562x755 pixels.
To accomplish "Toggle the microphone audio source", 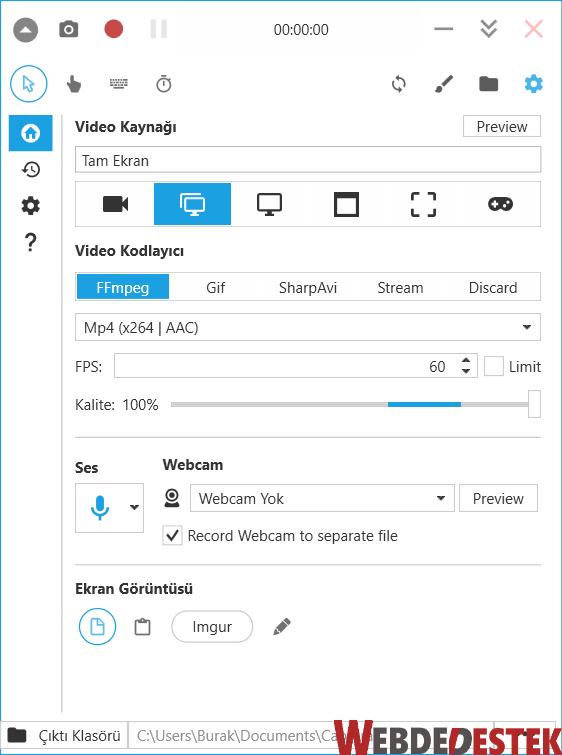I will [100, 508].
